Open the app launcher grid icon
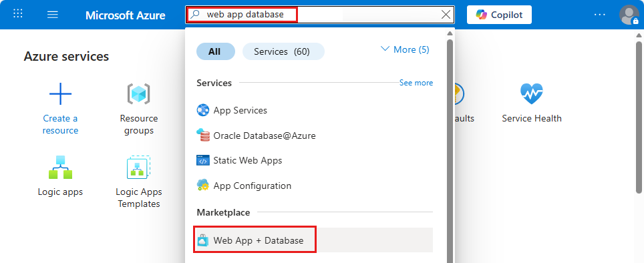The height and width of the screenshot is (263, 644). point(18,14)
